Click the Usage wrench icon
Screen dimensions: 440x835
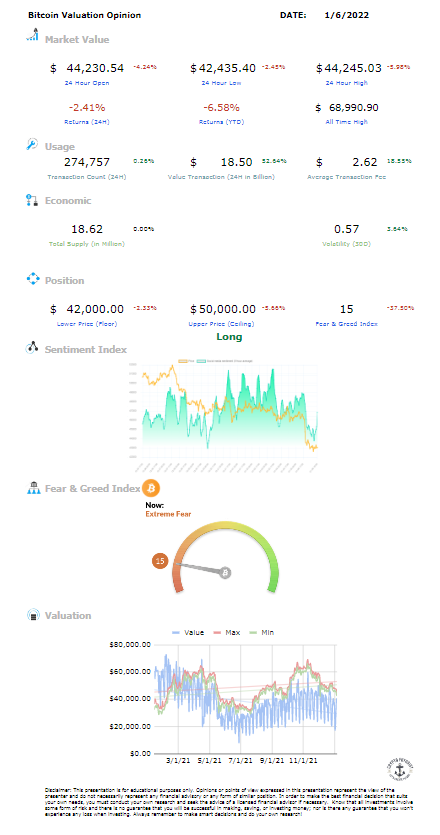click(x=32, y=144)
